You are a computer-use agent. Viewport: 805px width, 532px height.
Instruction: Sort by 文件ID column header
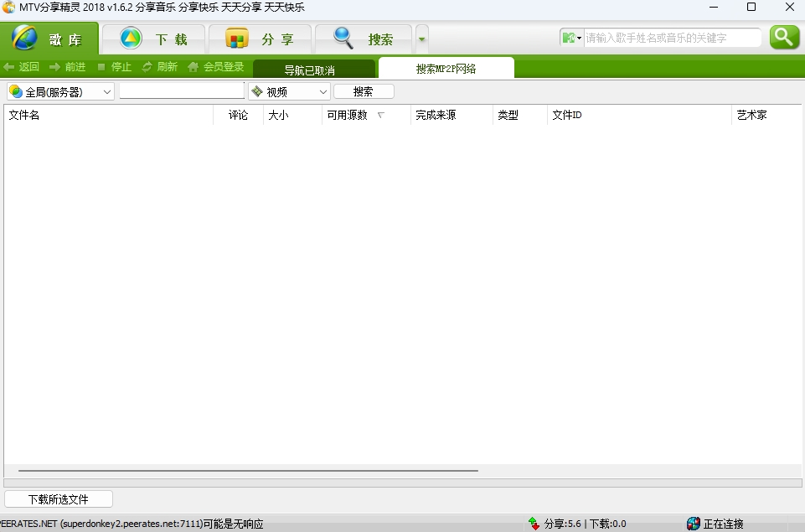(x=639, y=115)
